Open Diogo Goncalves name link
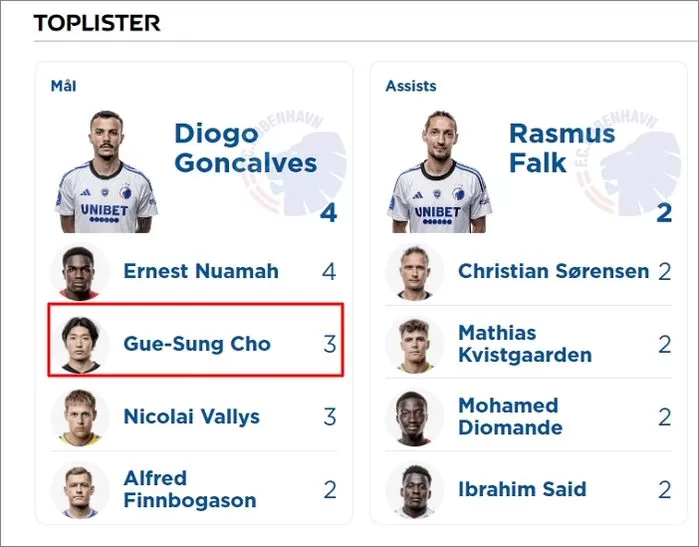This screenshot has width=699, height=547. coord(246,148)
